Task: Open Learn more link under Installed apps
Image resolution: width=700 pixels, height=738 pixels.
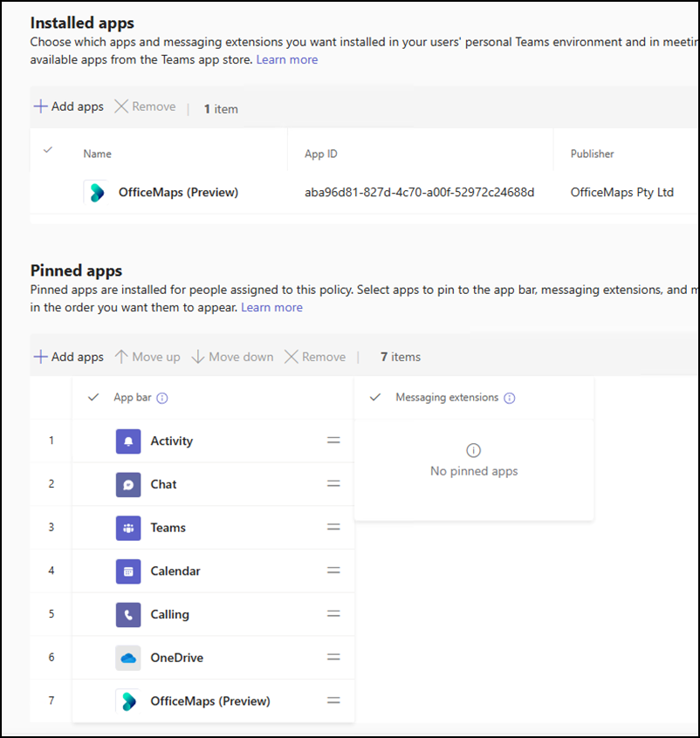Action: (x=287, y=60)
